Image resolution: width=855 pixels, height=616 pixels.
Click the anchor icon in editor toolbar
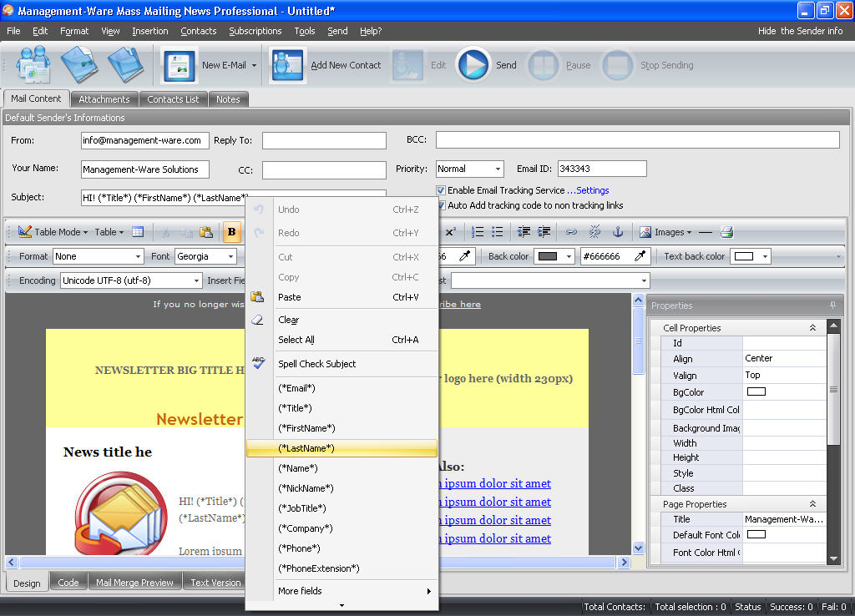coord(618,232)
